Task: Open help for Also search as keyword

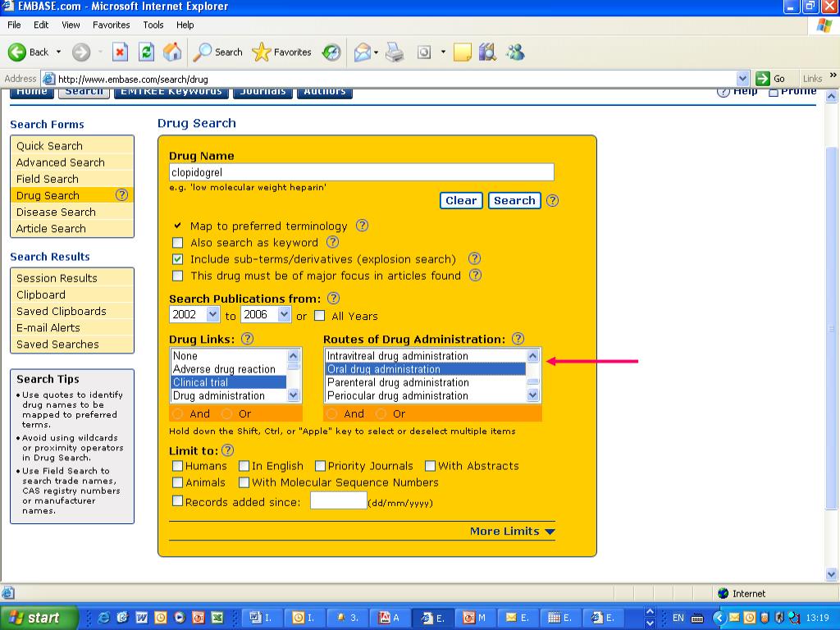Action: pos(333,242)
